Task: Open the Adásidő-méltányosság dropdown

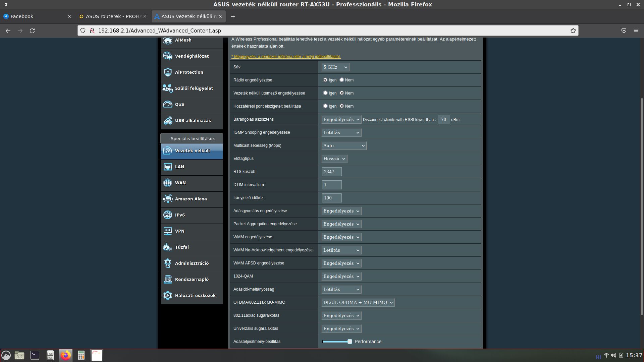Action: (x=341, y=289)
